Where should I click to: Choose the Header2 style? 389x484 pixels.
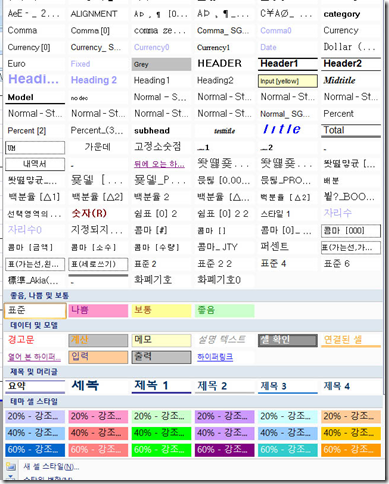click(x=351, y=64)
